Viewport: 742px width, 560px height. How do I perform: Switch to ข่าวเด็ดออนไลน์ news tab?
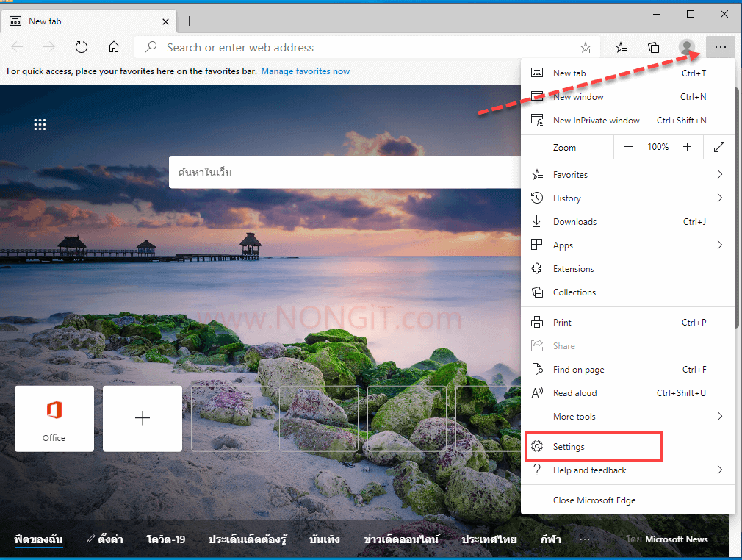[401, 539]
